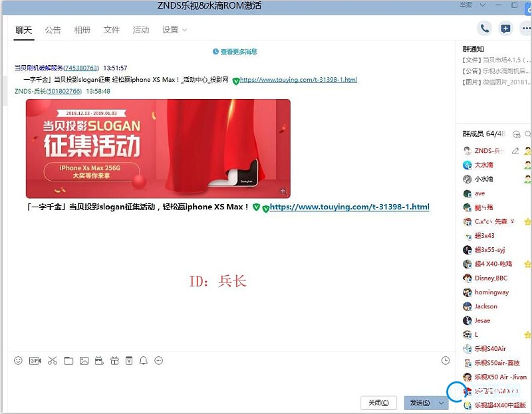Select member C.x°c、先森 in the list

click(495, 221)
